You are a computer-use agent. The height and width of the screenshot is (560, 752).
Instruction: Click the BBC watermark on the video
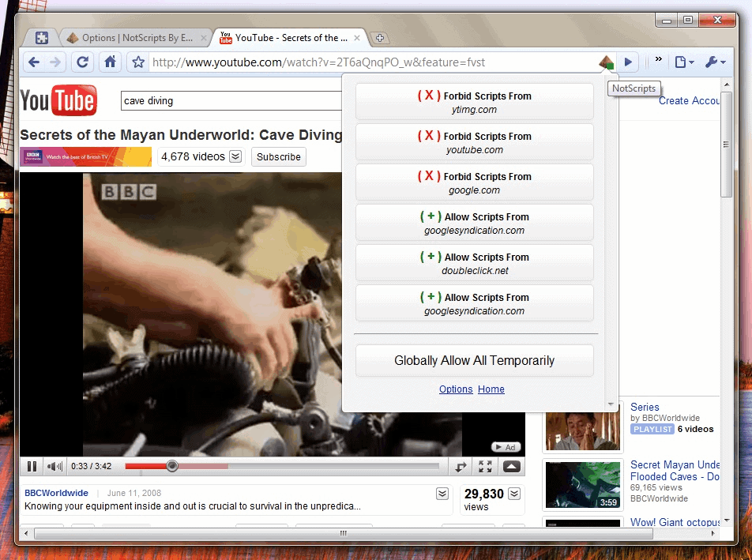click(129, 192)
